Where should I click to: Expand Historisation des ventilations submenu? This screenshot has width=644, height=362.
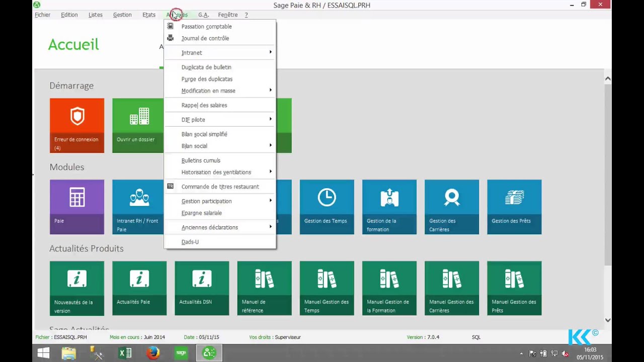(x=220, y=172)
